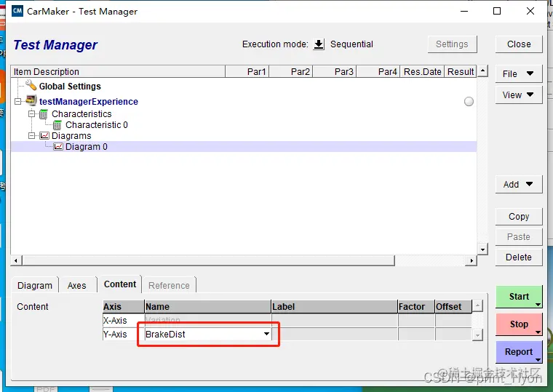Click the Diagram 0 chart icon
553x392 pixels.
pyautogui.click(x=58, y=147)
